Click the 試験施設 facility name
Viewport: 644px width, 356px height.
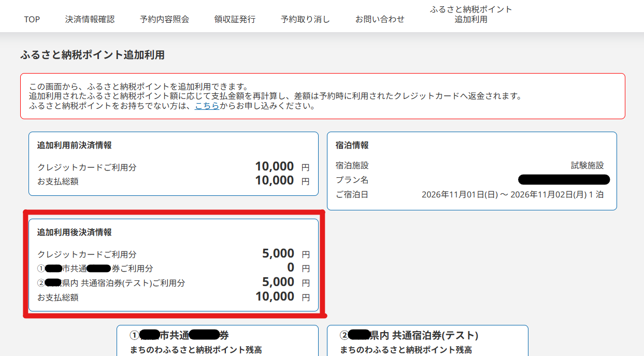click(x=588, y=166)
